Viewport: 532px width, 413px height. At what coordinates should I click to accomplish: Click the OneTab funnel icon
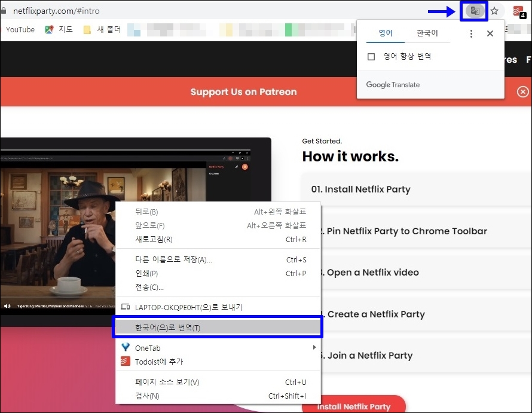coord(126,347)
